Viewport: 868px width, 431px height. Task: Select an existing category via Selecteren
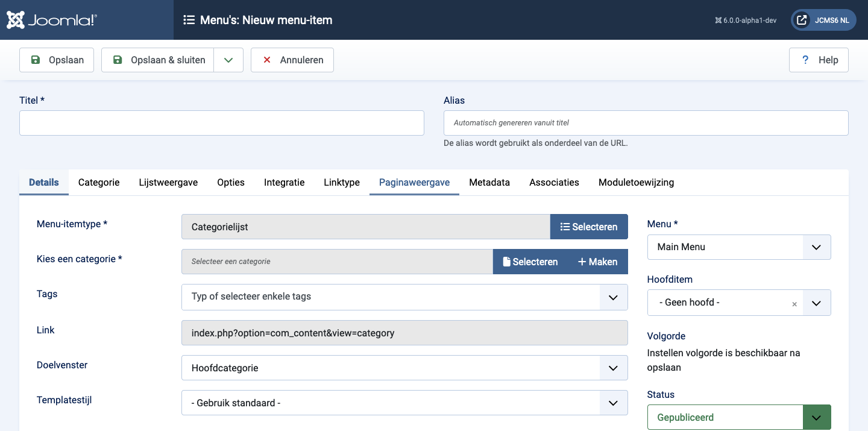530,262
